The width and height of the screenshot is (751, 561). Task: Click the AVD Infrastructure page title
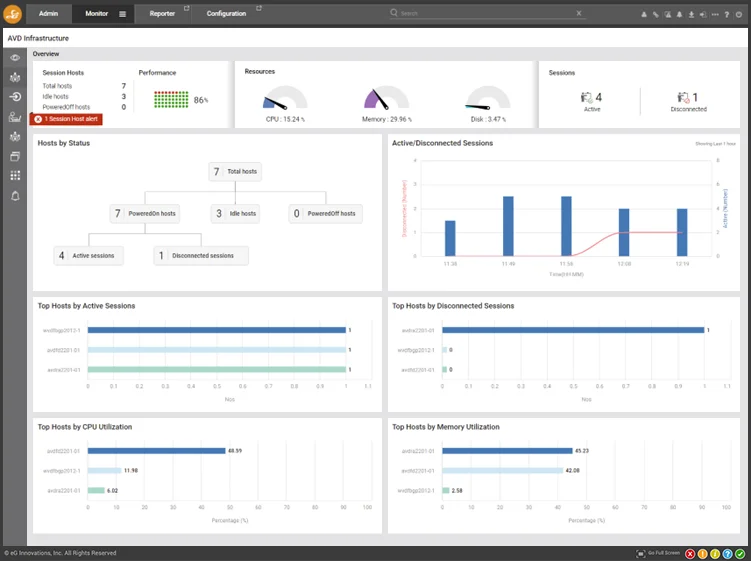coord(38,38)
